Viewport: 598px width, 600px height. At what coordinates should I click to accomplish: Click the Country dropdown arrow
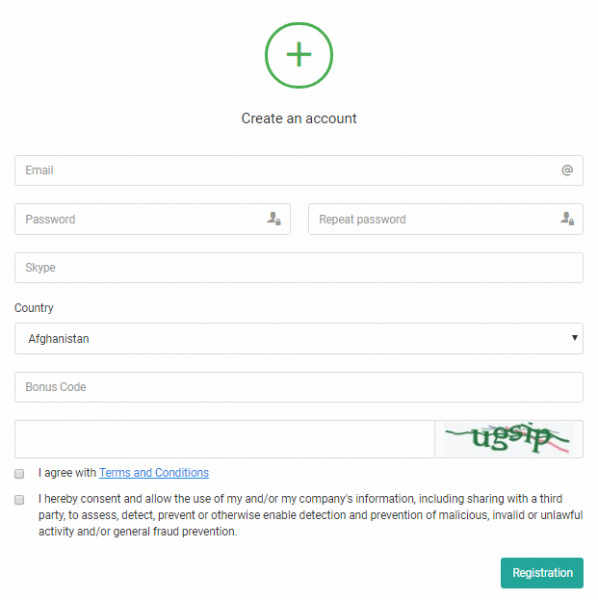(x=574, y=338)
